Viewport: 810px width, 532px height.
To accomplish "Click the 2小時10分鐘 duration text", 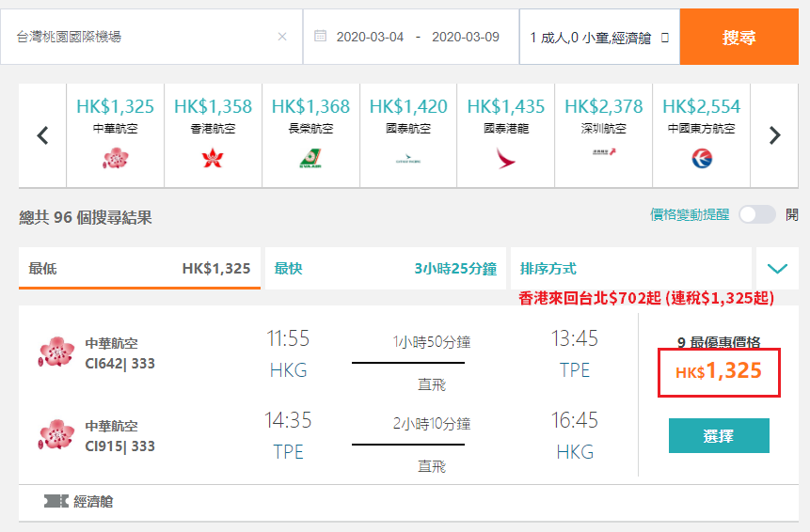I will [x=432, y=424].
